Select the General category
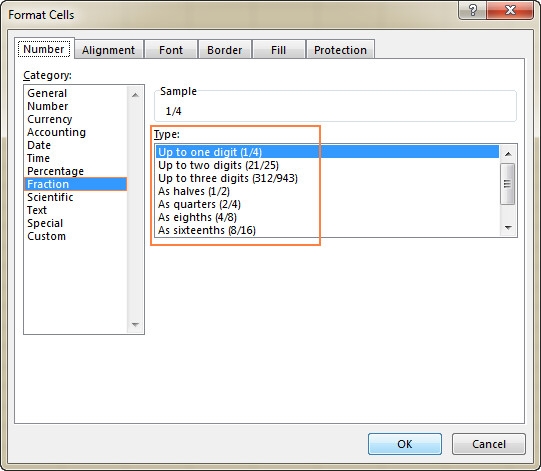 coord(76,93)
